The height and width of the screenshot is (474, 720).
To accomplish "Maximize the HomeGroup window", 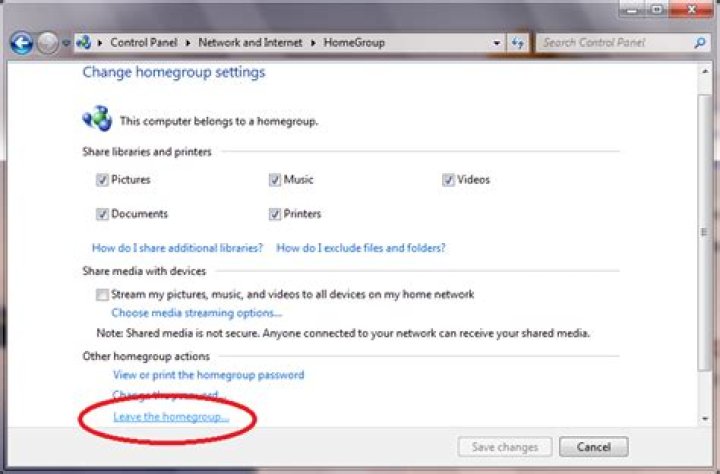I will pyautogui.click(x=657, y=9).
